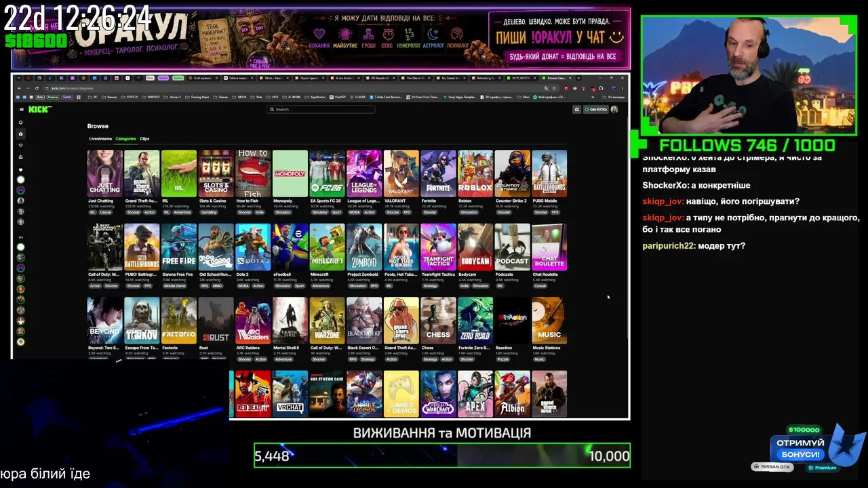Click the ПИШИ !ОРАКУЛ У ЧАТ banner
Viewport: 868px width, 488px height.
pos(559,38)
